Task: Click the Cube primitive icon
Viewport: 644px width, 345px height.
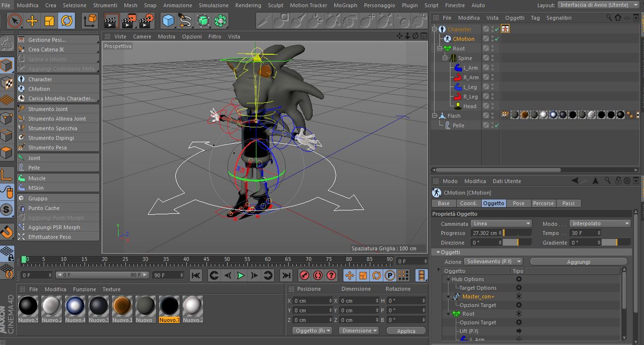Action: 168,21
